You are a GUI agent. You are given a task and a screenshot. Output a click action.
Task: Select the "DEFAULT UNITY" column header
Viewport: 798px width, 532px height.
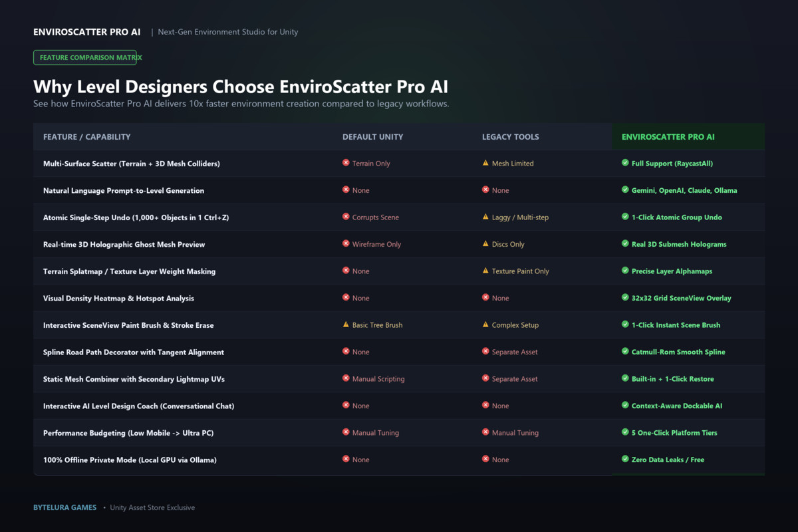tap(373, 137)
